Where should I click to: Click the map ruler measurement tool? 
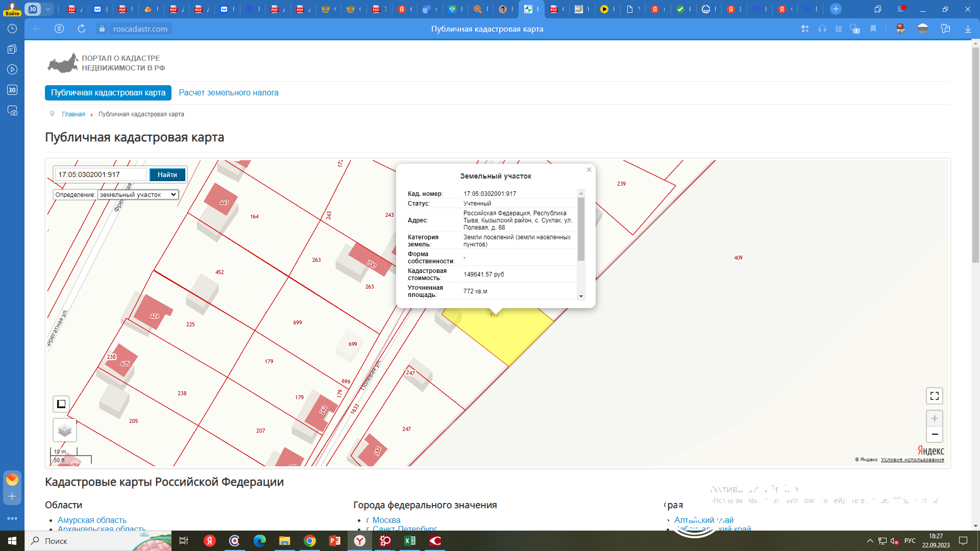point(61,404)
